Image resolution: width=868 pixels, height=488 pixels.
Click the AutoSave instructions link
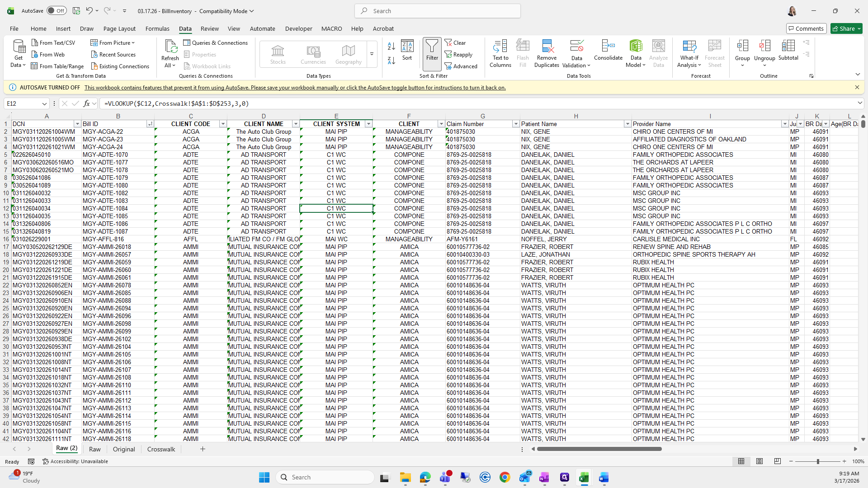tap(295, 88)
